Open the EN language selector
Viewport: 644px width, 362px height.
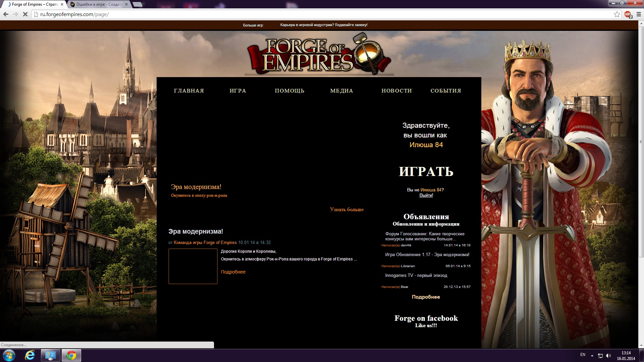[x=583, y=355]
